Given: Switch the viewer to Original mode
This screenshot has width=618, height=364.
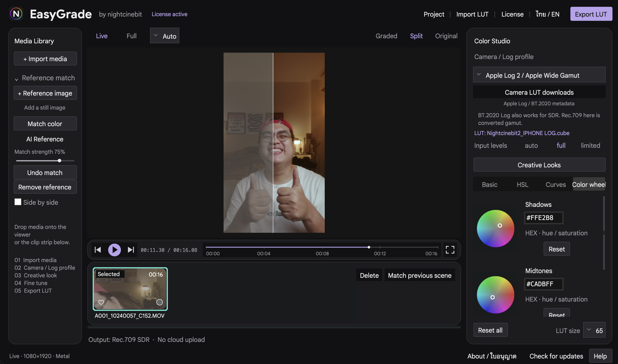Looking at the screenshot, I should click(446, 36).
